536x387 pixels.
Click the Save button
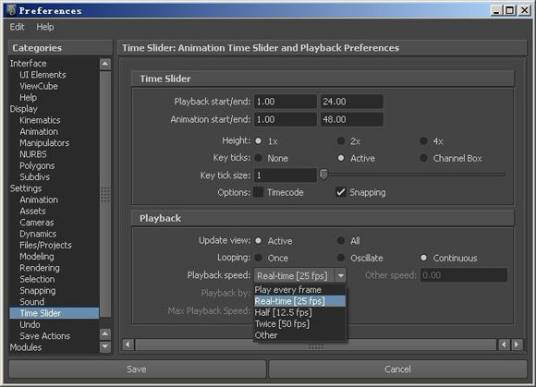(x=137, y=369)
